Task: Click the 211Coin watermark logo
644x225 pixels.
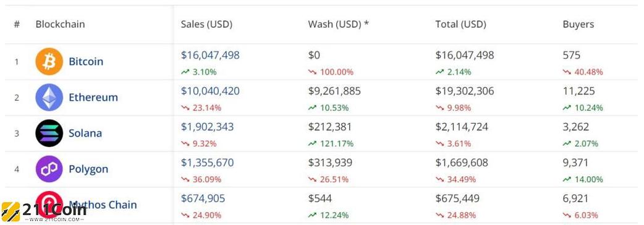Action: tap(43, 211)
